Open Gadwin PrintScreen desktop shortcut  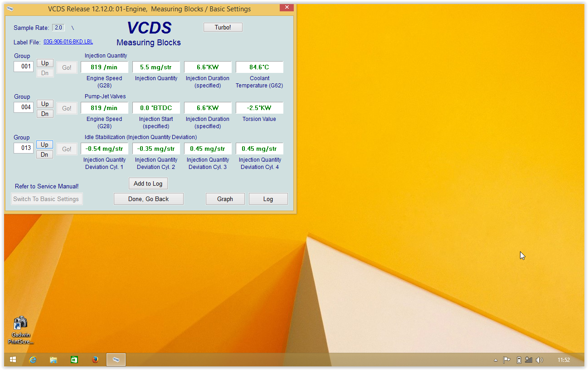click(20, 329)
